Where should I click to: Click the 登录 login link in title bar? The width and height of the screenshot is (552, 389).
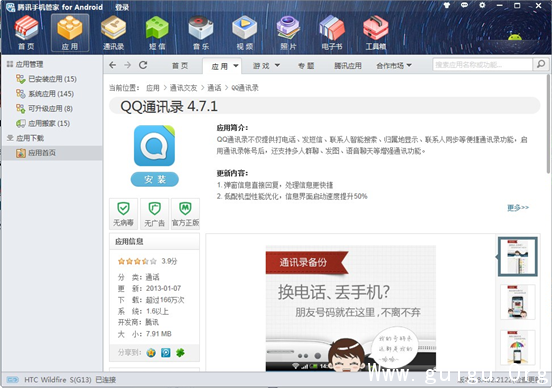122,7
